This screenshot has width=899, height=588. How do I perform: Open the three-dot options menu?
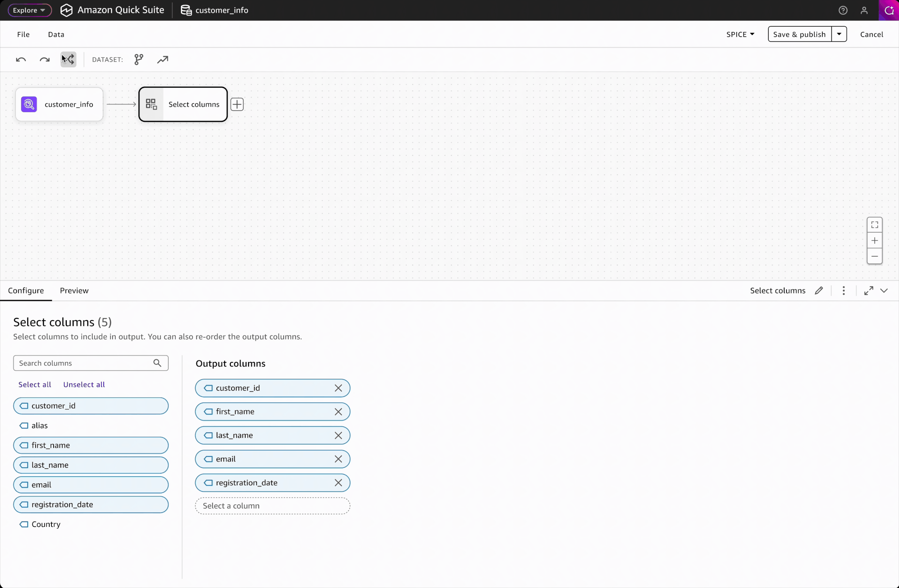pyautogui.click(x=844, y=291)
